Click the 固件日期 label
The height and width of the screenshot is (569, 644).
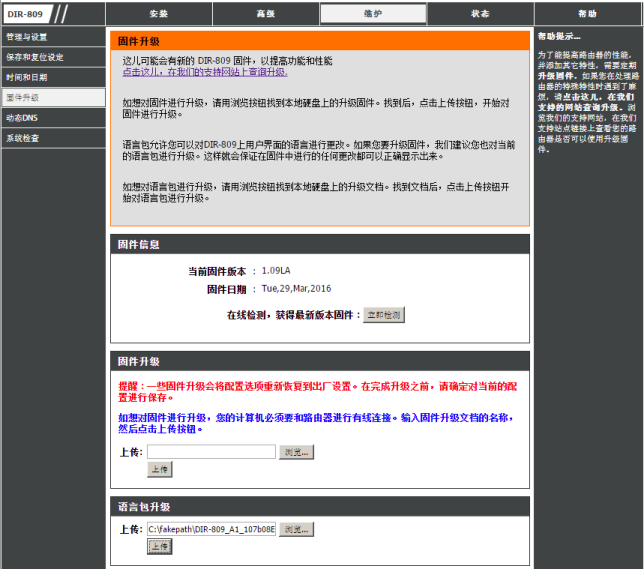[x=226, y=289]
